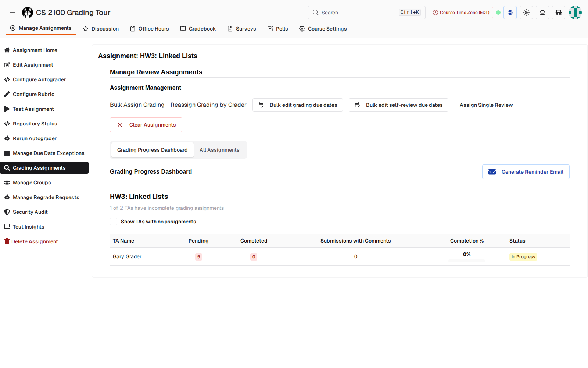Image resolution: width=588 pixels, height=368 pixels.
Task: Click the help lifebuoy icon in header
Action: (510, 13)
